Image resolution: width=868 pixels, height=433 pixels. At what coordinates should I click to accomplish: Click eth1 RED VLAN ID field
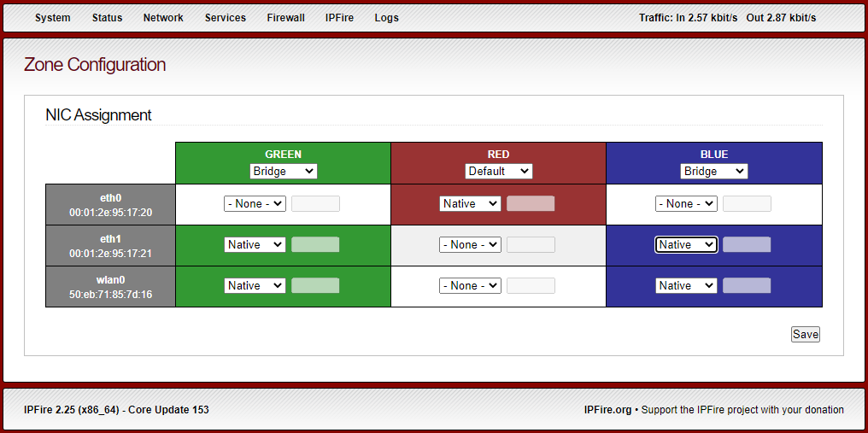click(x=531, y=245)
